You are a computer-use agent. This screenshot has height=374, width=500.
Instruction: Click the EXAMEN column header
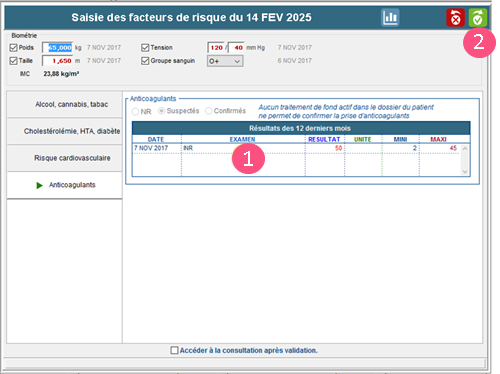[243, 139]
